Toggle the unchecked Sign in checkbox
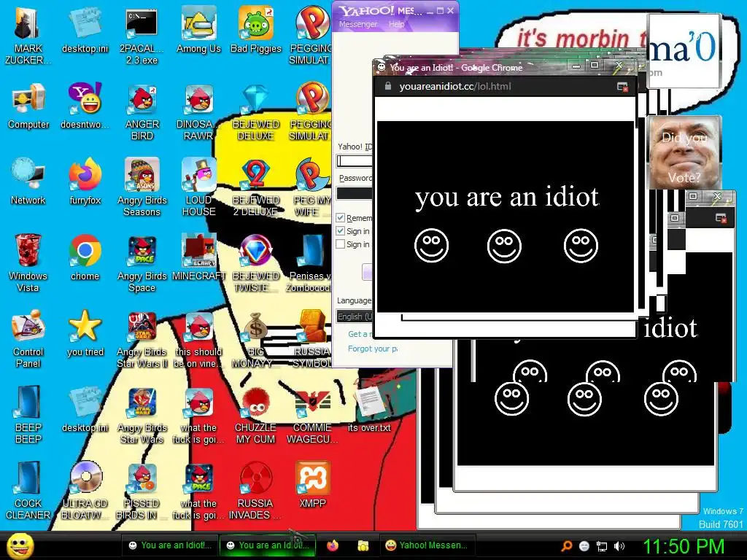This screenshot has width=747, height=560. 340,244
